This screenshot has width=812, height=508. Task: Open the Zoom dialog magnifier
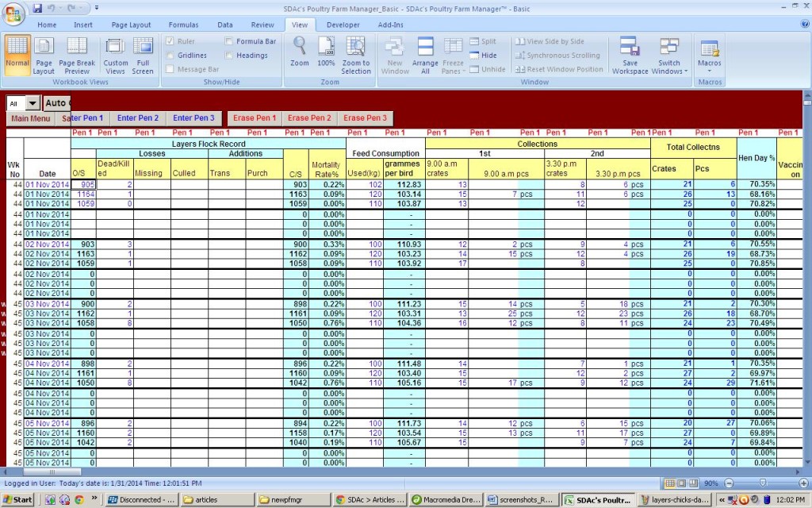[x=299, y=52]
